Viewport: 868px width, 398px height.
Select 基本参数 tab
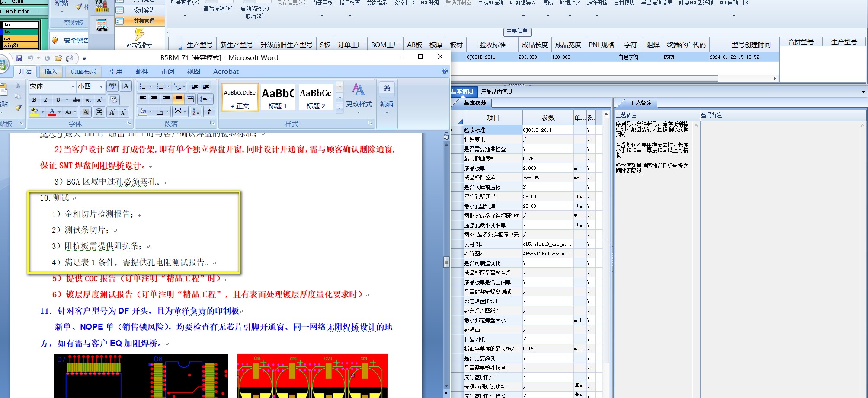(x=475, y=103)
